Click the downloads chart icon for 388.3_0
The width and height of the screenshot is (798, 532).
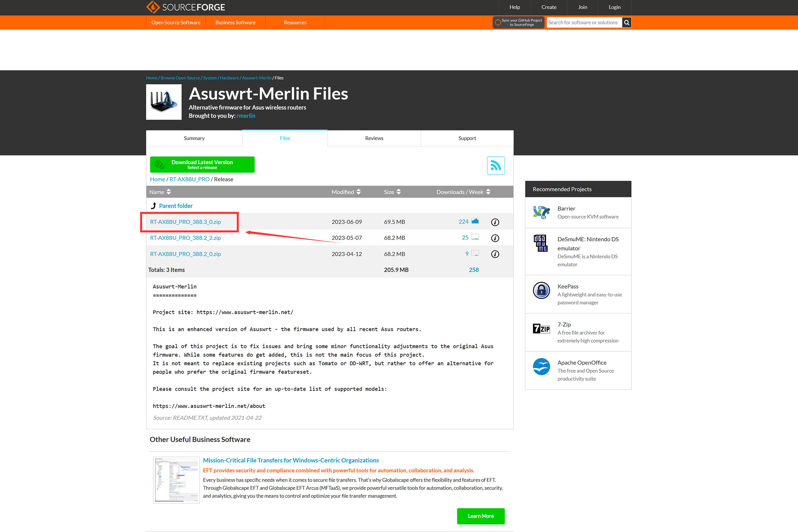point(475,221)
